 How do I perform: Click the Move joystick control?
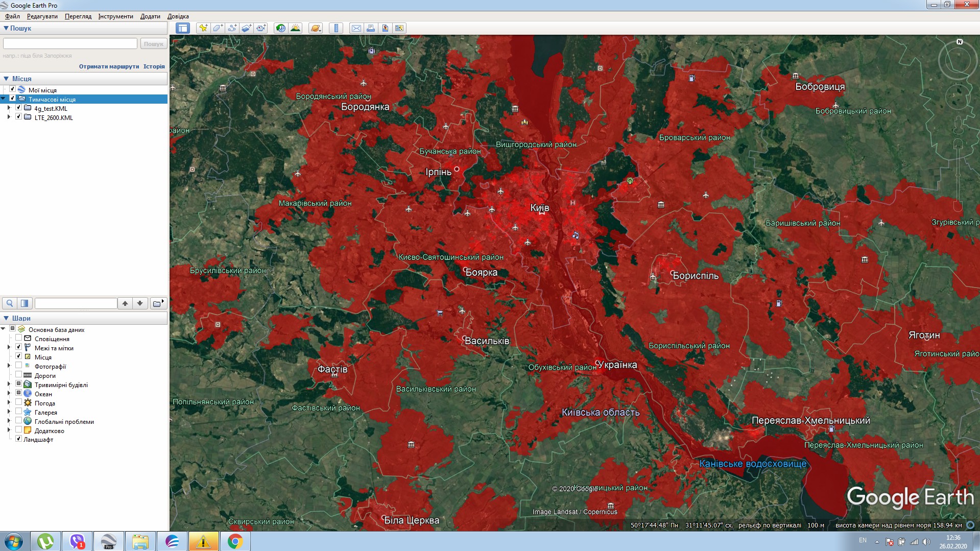point(958,97)
